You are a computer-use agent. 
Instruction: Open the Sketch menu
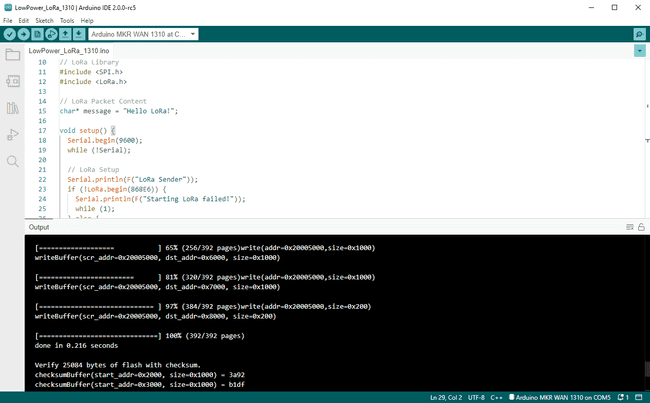coord(44,20)
